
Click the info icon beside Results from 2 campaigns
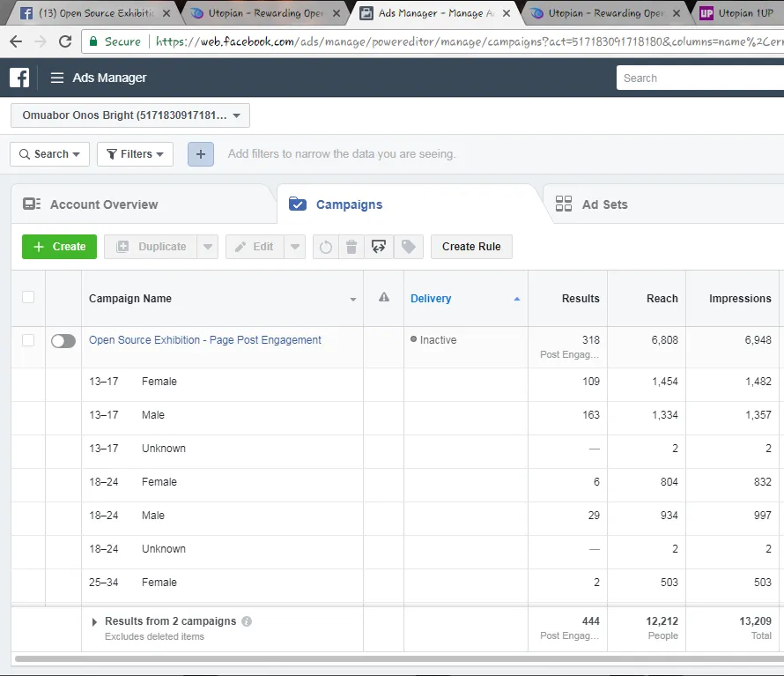[x=247, y=621]
